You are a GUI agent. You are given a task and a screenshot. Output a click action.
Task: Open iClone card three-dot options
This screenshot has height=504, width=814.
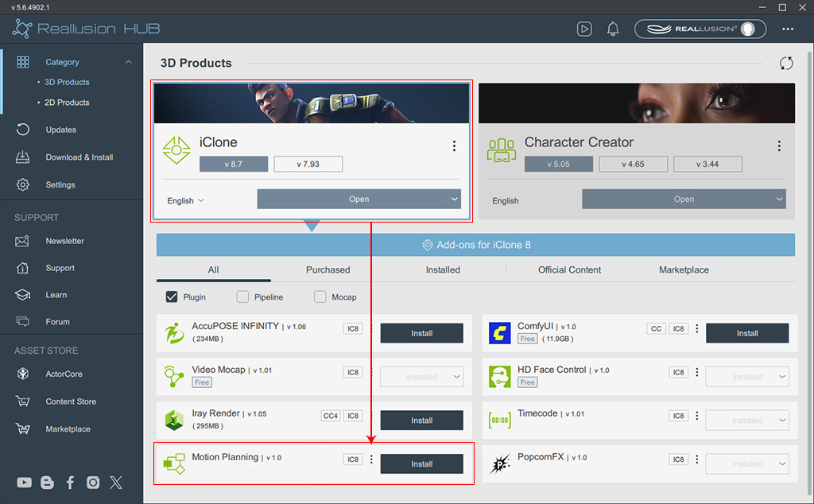click(x=454, y=145)
